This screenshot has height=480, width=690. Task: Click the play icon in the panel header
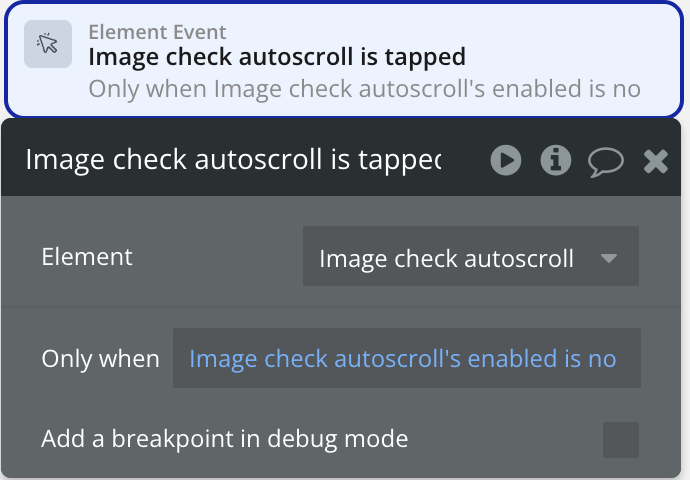pos(506,160)
